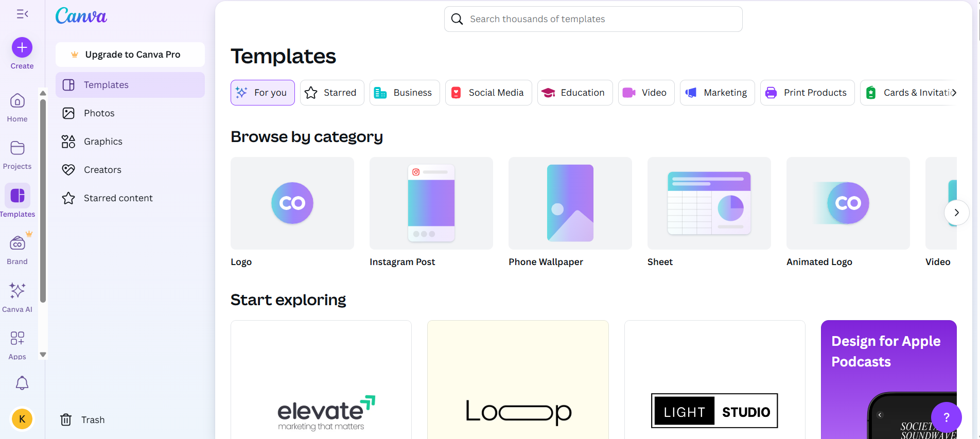Click the search templates field
The width and height of the screenshot is (980, 439).
point(593,19)
